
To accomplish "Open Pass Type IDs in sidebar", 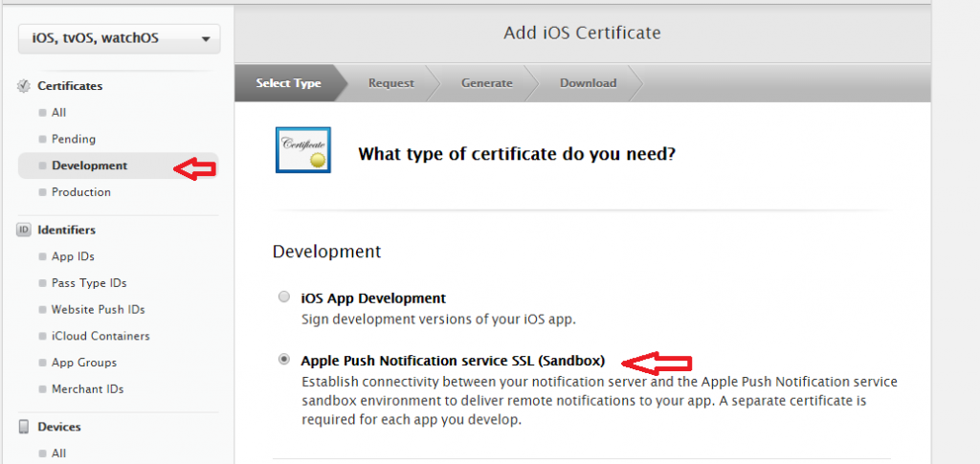I will click(x=89, y=283).
